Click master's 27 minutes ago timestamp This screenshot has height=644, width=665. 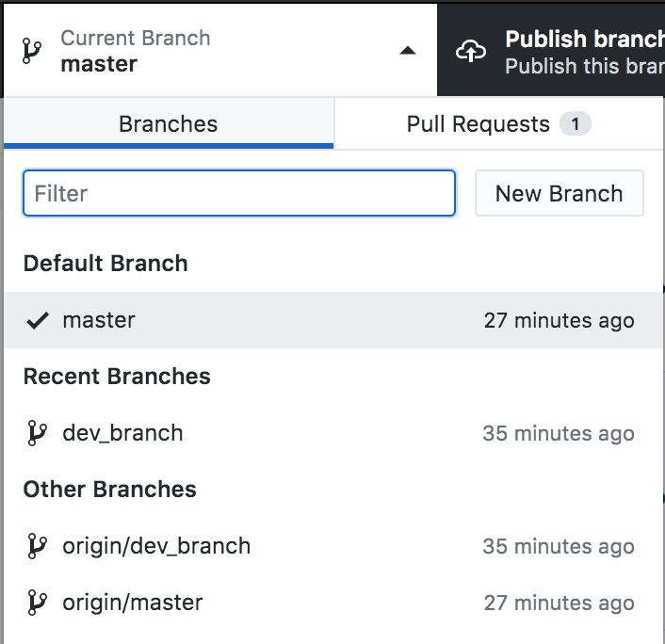click(x=559, y=320)
